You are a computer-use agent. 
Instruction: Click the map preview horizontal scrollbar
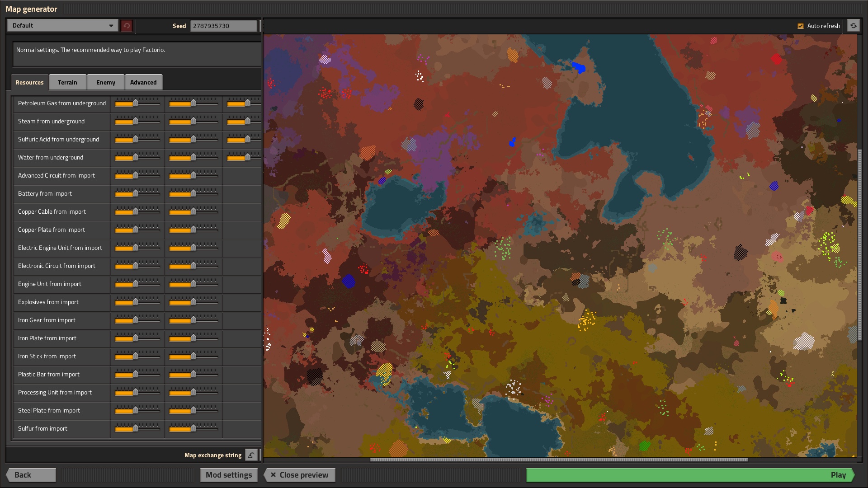[559, 460]
